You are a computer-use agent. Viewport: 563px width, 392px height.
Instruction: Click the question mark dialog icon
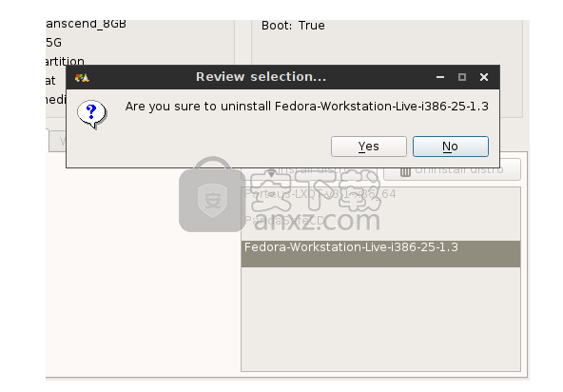click(92, 114)
